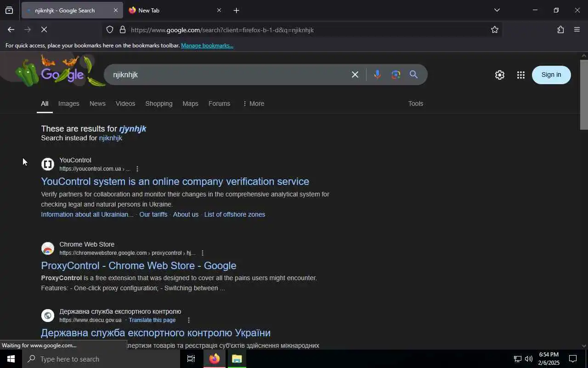Switch to News results
The width and height of the screenshot is (588, 368).
click(97, 103)
